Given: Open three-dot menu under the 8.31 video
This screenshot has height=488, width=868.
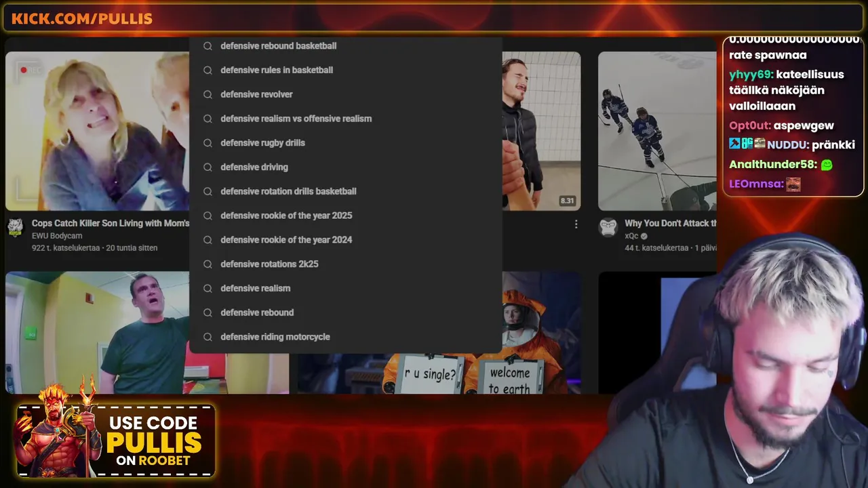Looking at the screenshot, I should [x=576, y=224].
